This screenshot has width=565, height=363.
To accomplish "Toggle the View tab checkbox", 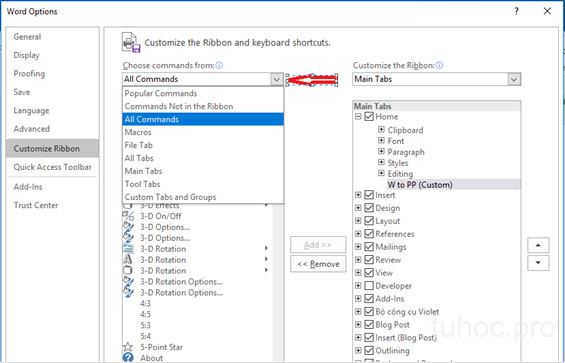I will point(369,273).
